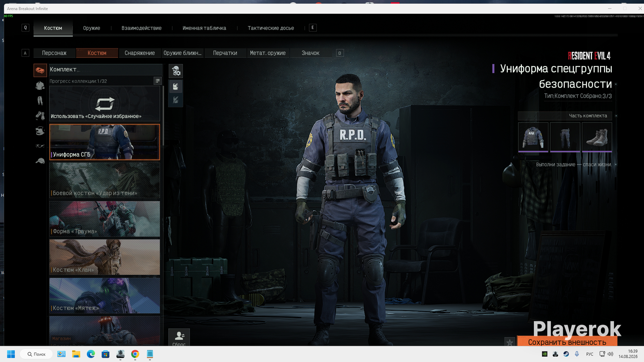Open the volume tray icon
This screenshot has height=362, width=644.
tap(611, 354)
